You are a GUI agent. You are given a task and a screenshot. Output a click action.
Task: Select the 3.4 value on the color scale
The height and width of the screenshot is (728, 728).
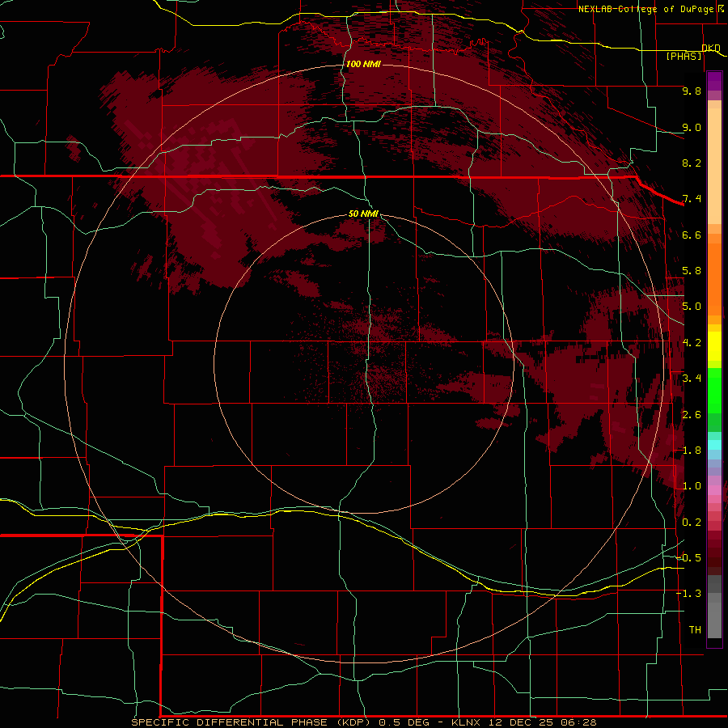[692, 379]
